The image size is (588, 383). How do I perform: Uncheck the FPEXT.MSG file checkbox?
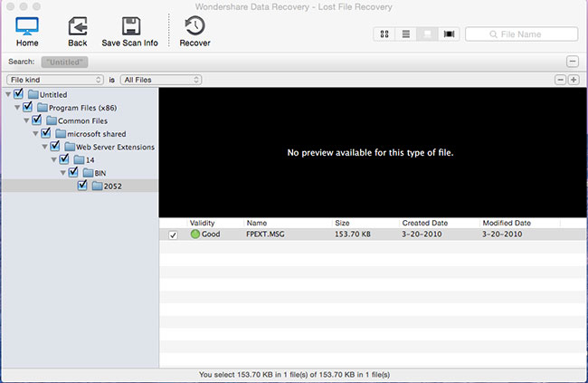(x=173, y=235)
